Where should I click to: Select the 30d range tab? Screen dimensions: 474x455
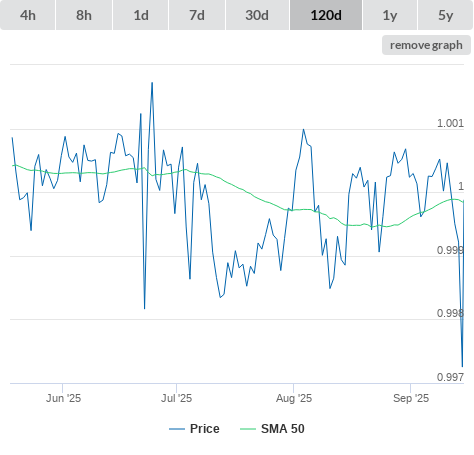click(x=257, y=15)
